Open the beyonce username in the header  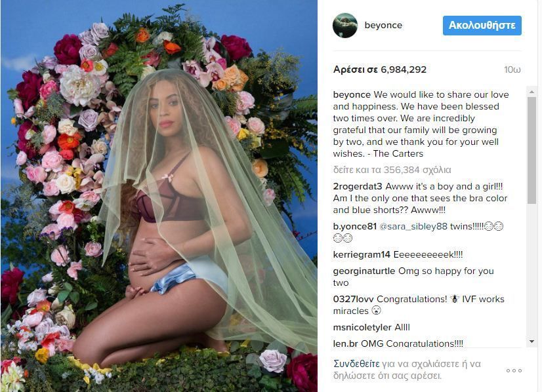click(x=383, y=25)
